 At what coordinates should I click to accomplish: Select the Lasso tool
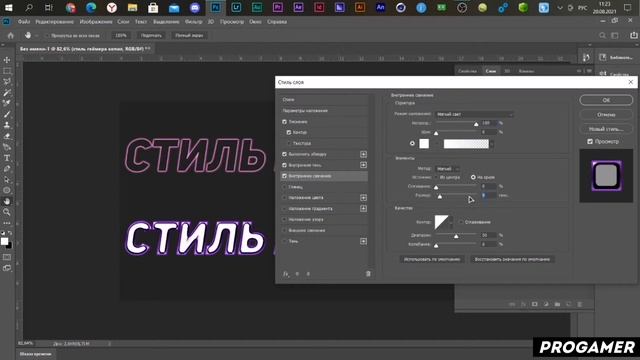tap(7, 82)
